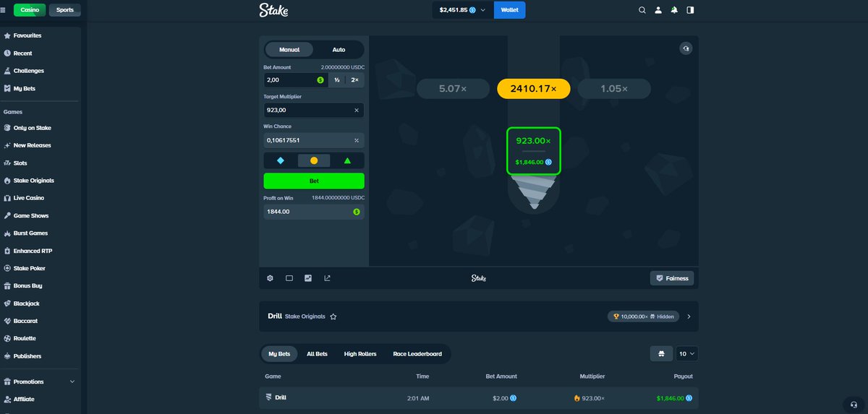Open Recent games in sidebar

22,53
